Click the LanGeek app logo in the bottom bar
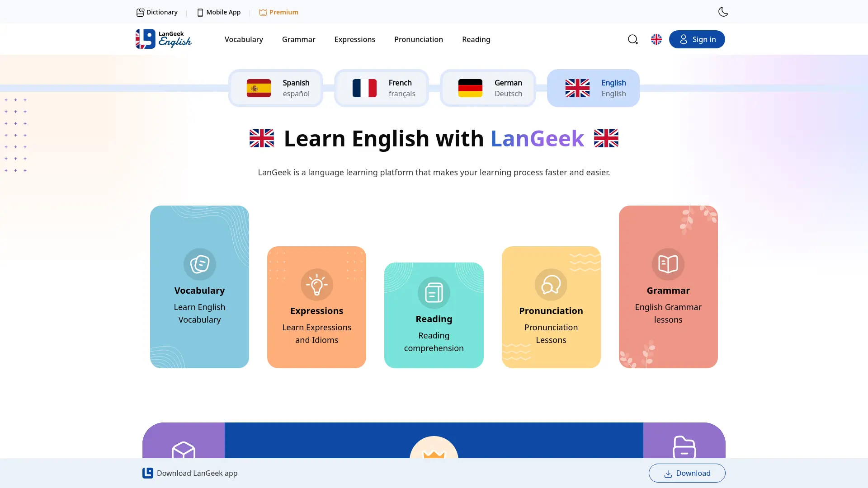This screenshot has width=868, height=488. [147, 473]
